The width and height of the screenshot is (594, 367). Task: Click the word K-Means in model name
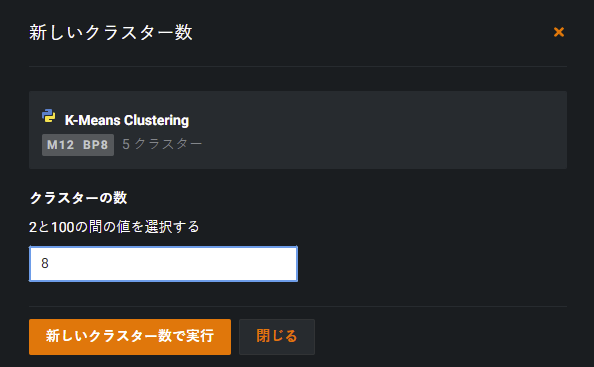point(92,120)
